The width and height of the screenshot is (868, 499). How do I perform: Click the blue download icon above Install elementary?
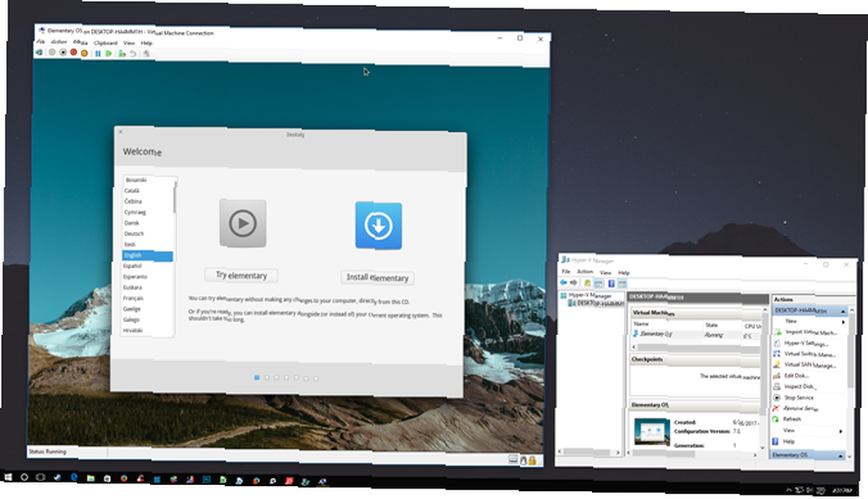click(378, 226)
